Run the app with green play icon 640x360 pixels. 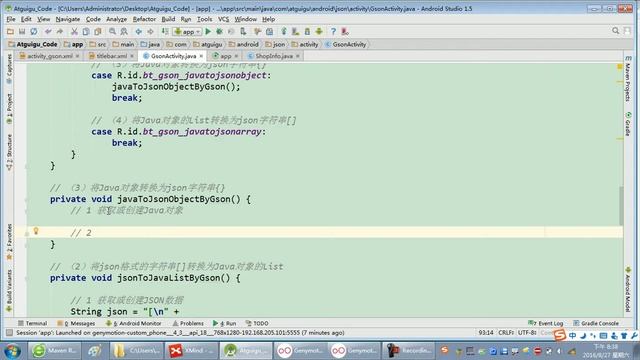(208, 31)
